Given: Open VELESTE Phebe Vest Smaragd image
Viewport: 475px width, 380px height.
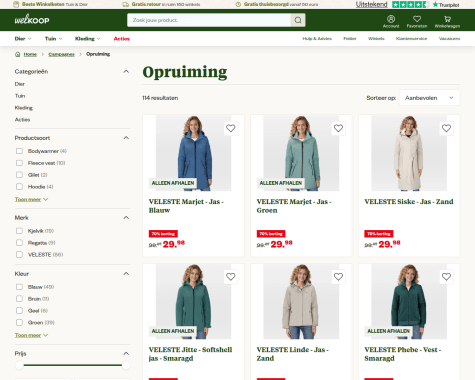Looking at the screenshot, I should (x=409, y=302).
